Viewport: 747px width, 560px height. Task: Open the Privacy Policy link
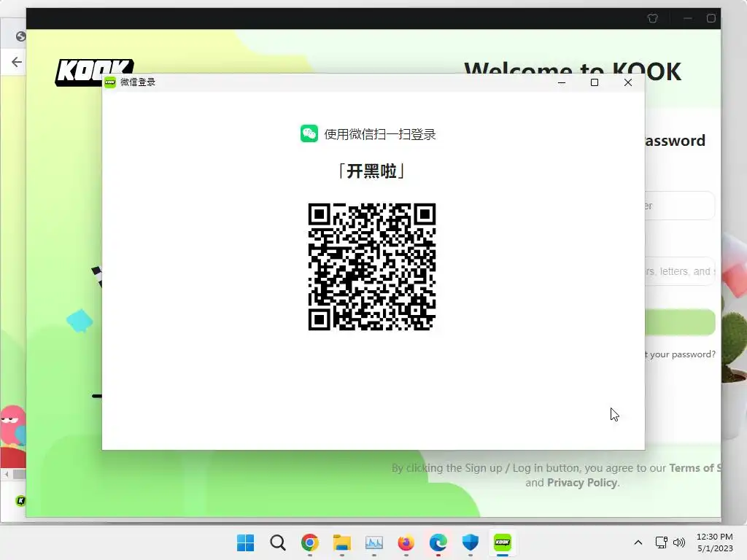pos(582,483)
